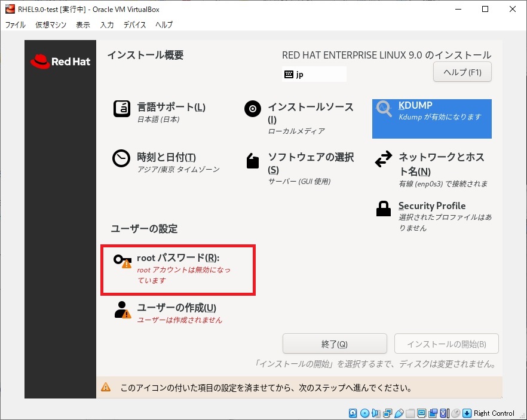Open the ヘルプ menu
527x420 pixels.
click(164, 25)
